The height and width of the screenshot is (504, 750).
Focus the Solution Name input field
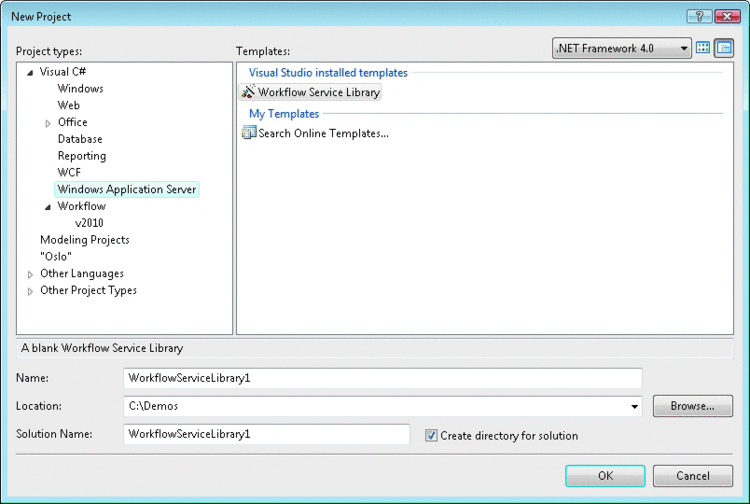point(266,434)
